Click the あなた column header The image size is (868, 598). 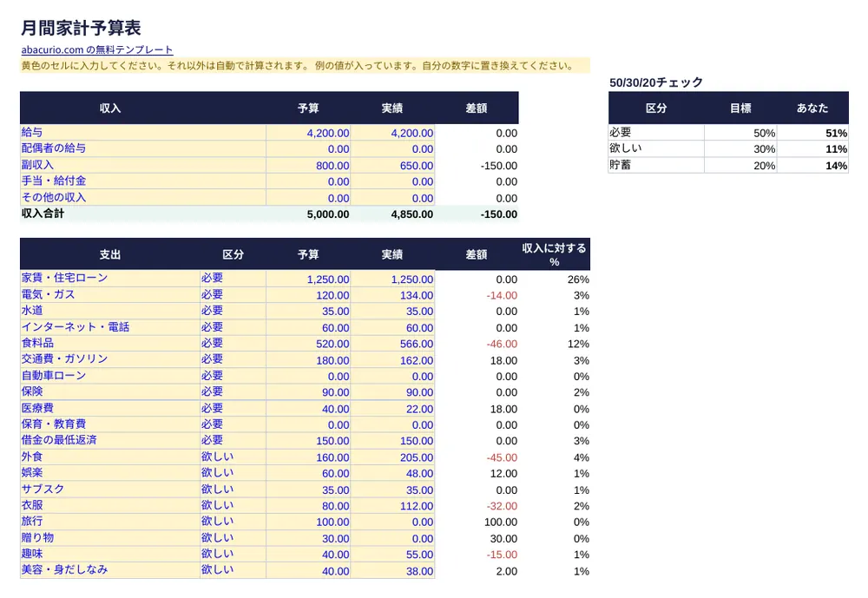click(x=812, y=108)
